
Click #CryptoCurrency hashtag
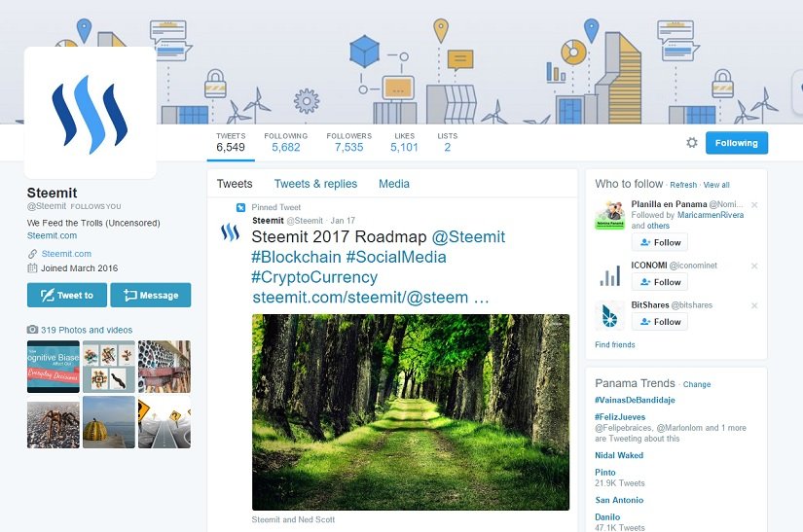(314, 277)
